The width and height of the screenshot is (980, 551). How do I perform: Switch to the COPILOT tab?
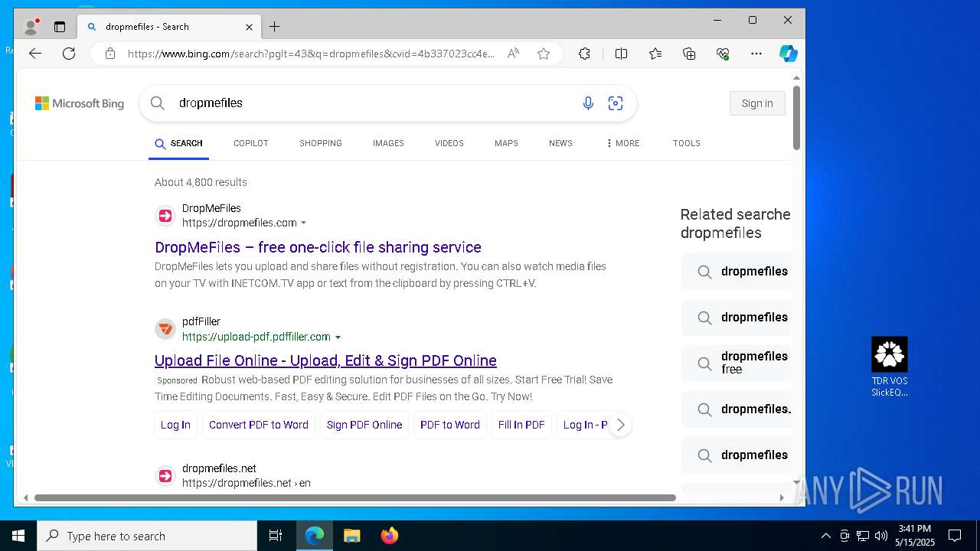[x=251, y=143]
